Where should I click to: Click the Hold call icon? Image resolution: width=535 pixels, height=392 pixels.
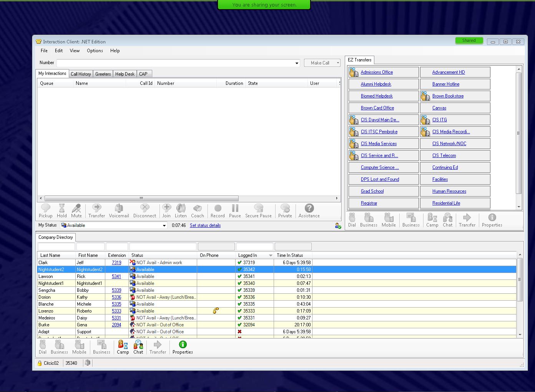tap(61, 208)
